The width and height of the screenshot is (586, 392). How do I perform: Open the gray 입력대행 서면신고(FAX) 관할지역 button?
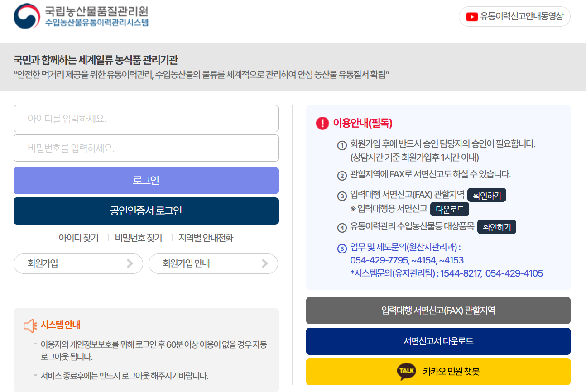438,311
